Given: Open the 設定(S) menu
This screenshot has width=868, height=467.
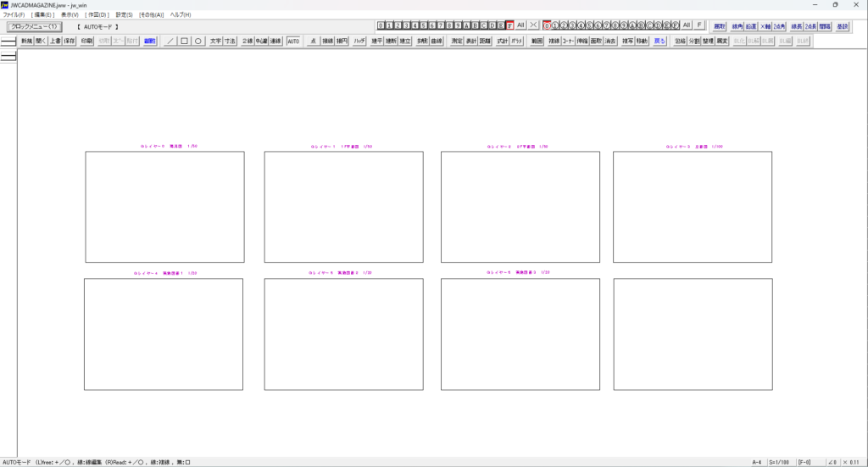Looking at the screenshot, I should click(x=124, y=15).
